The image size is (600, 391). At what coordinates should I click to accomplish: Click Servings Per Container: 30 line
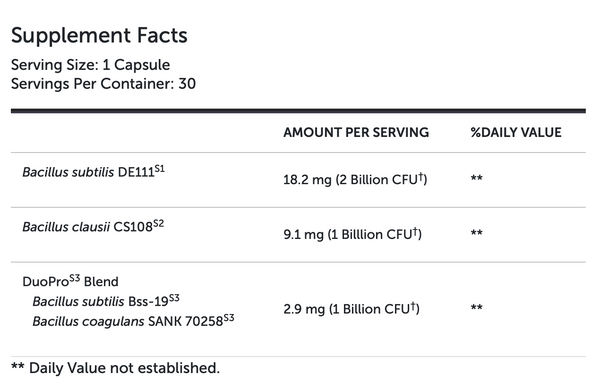(x=103, y=84)
